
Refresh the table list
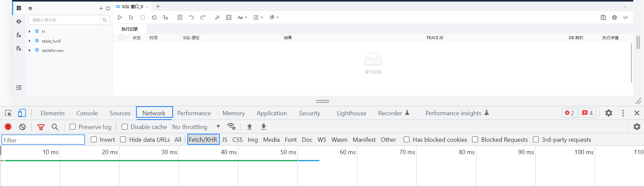(x=108, y=8)
